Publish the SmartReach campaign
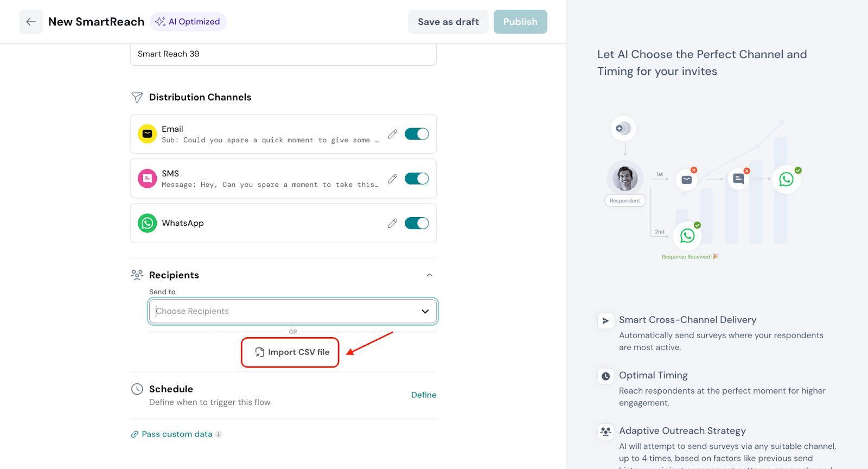The image size is (868, 469). [520, 22]
